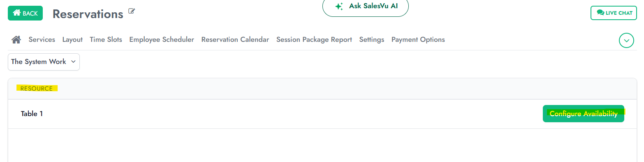Open Payment Options
This screenshot has width=644, height=162.
click(418, 39)
